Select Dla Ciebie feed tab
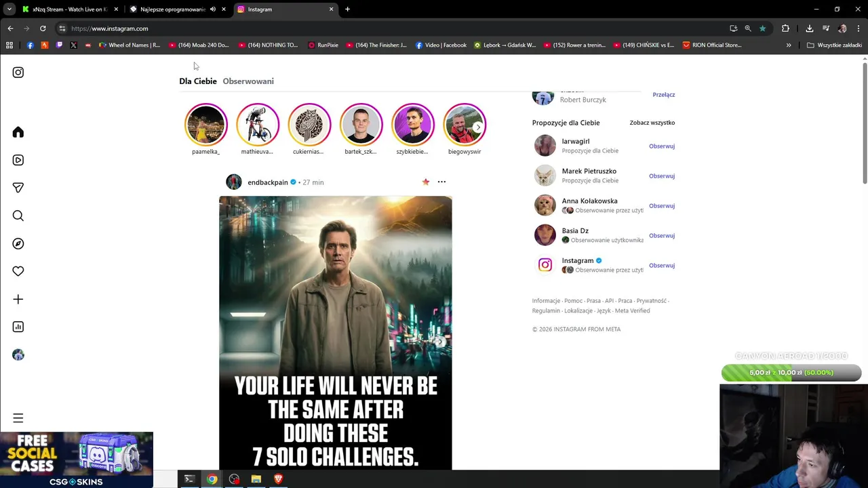The width and height of the screenshot is (868, 488). [x=198, y=81]
